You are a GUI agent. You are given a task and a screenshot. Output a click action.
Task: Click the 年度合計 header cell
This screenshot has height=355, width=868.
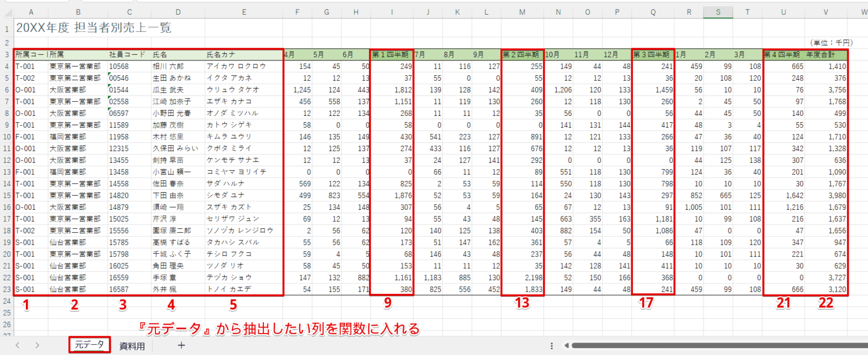[x=826, y=55]
